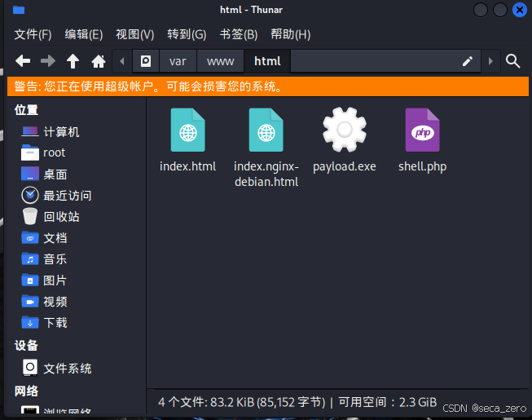
Task: Open search with the magnifier icon
Action: [x=512, y=61]
